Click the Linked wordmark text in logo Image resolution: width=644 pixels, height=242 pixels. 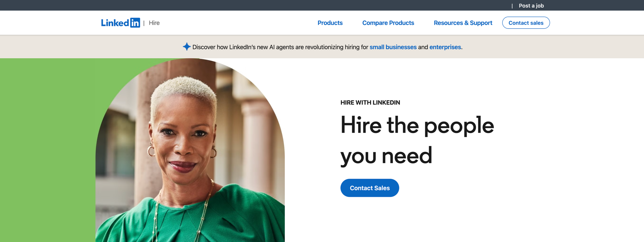coord(115,23)
